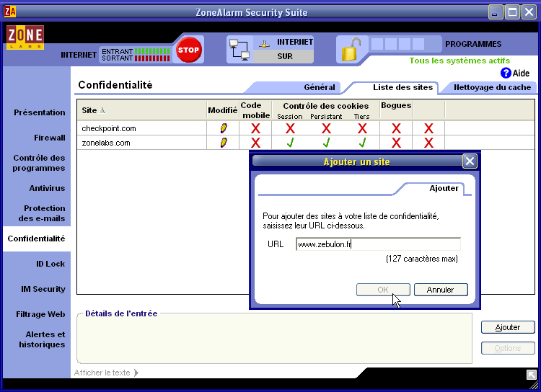Toggle Session cookie checkmark for zonelabs.com

click(x=290, y=143)
